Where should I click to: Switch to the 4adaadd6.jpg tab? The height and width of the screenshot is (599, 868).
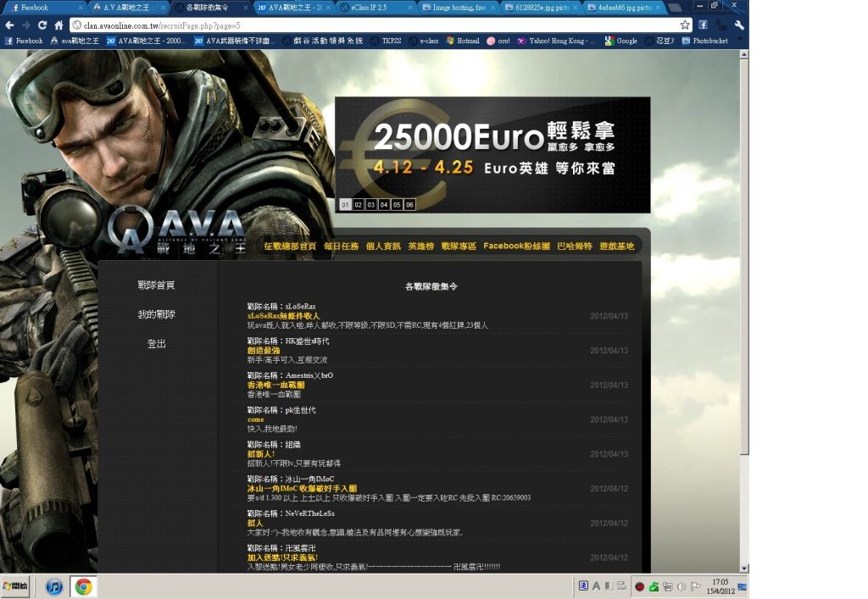click(x=625, y=7)
